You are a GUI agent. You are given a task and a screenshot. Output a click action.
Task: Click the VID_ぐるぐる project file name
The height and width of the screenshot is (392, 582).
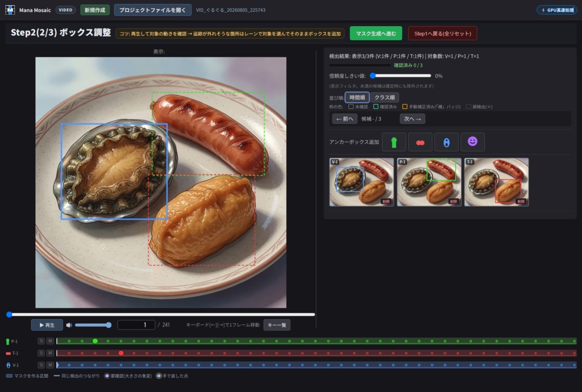coord(231,10)
